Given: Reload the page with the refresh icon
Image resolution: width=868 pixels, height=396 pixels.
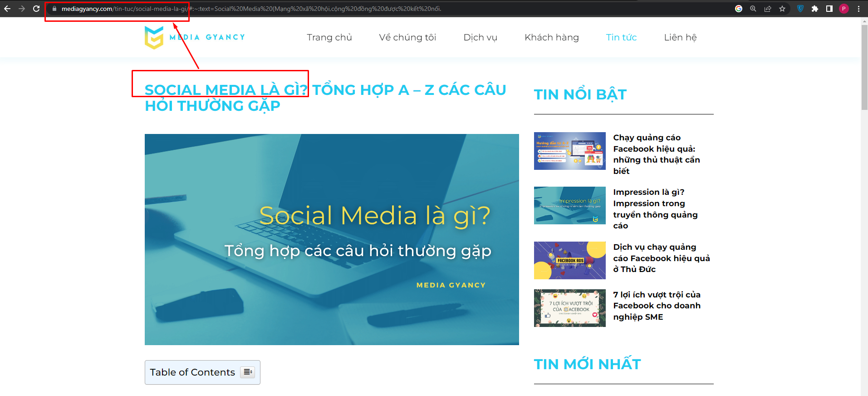Looking at the screenshot, I should 36,9.
